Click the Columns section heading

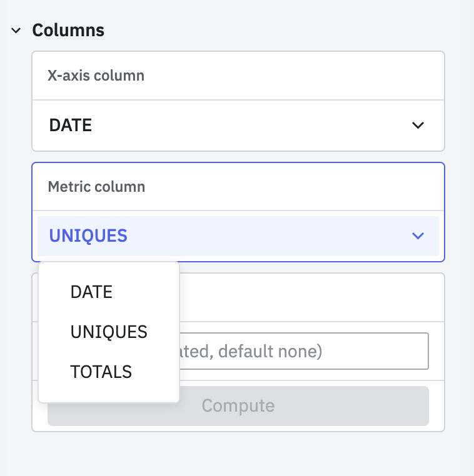68,30
